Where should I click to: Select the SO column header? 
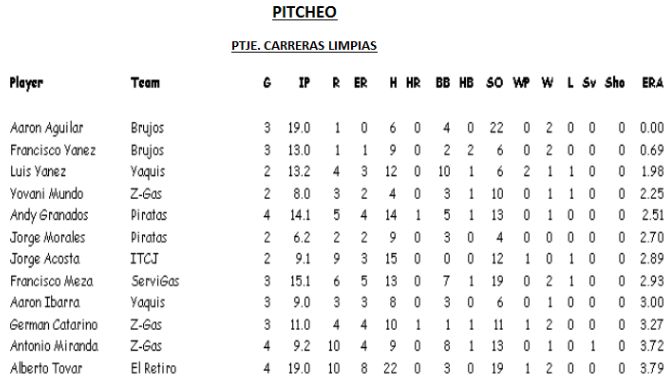point(495,83)
